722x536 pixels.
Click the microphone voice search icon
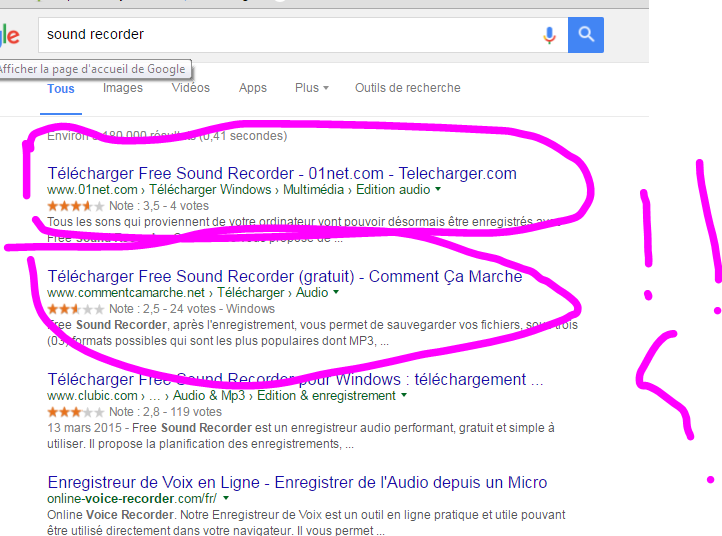point(549,35)
